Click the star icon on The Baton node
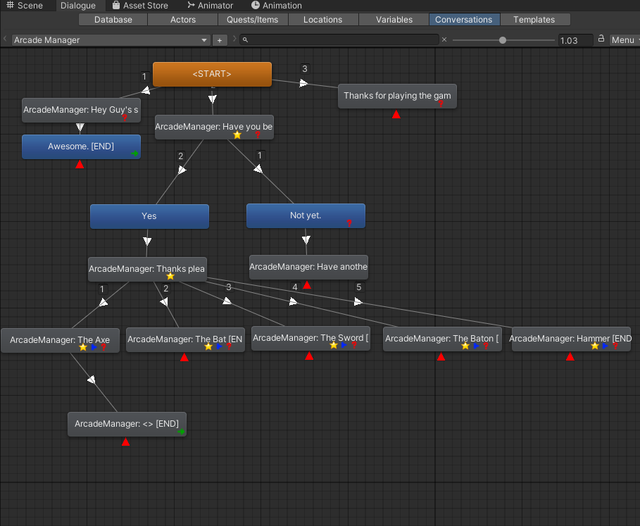This screenshot has width=640, height=526. [465, 346]
